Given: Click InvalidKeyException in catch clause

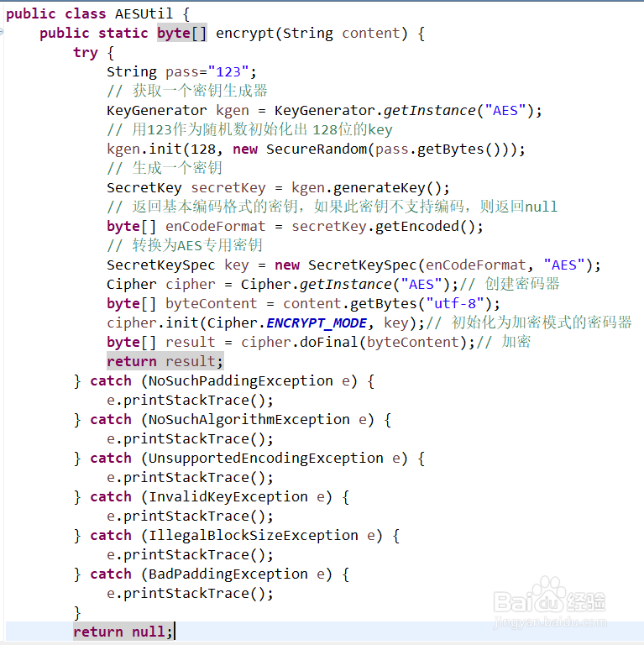Looking at the screenshot, I should [228, 497].
